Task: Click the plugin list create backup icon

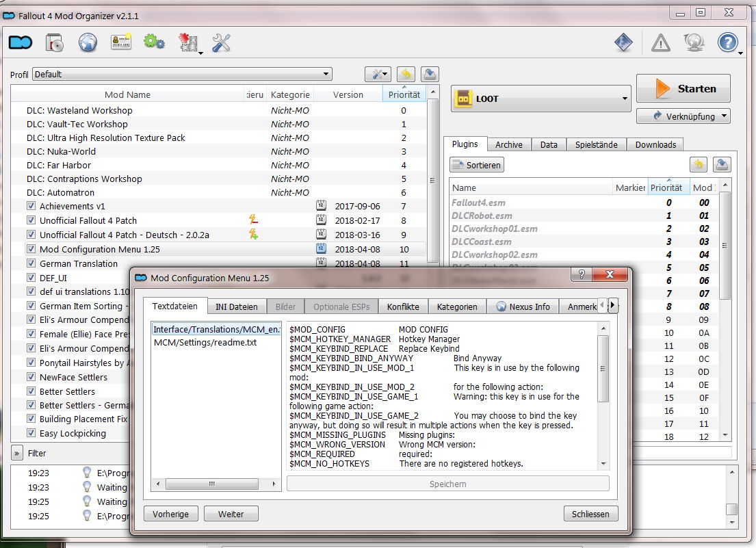Action: 722,165
